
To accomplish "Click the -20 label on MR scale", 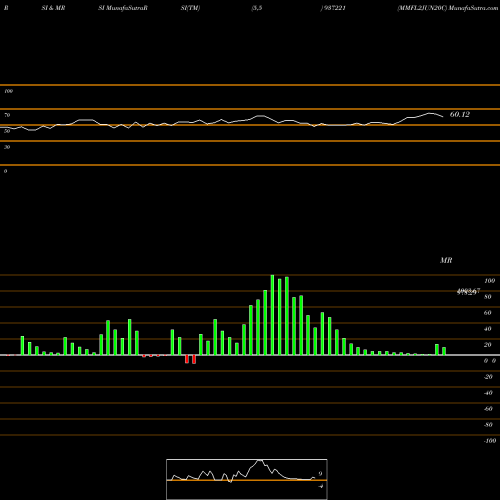I will pyautogui.click(x=488, y=377).
